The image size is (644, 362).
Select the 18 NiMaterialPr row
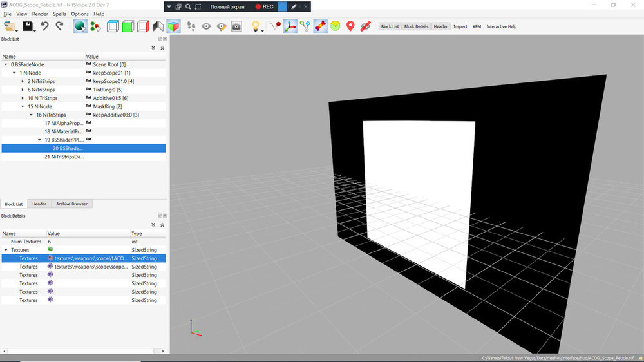[x=84, y=131]
